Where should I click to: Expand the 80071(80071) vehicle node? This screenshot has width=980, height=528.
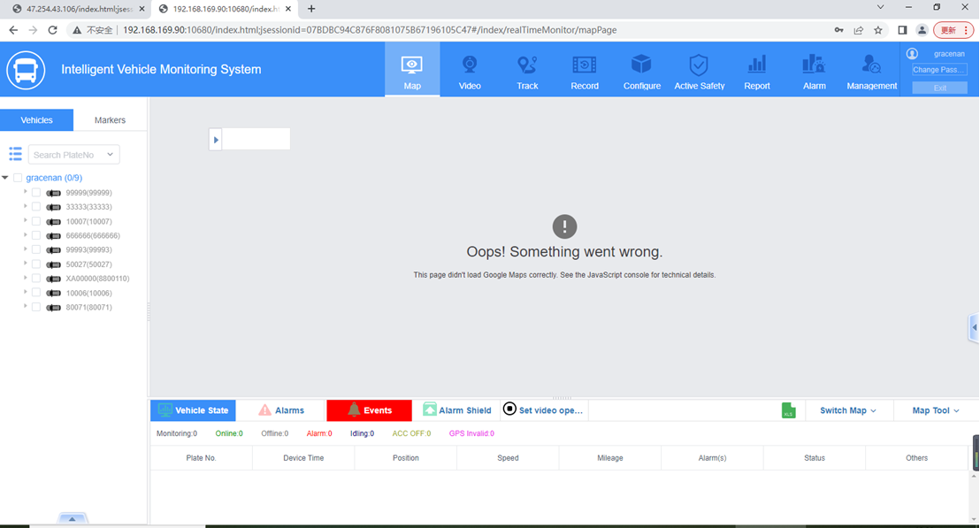pyautogui.click(x=25, y=306)
